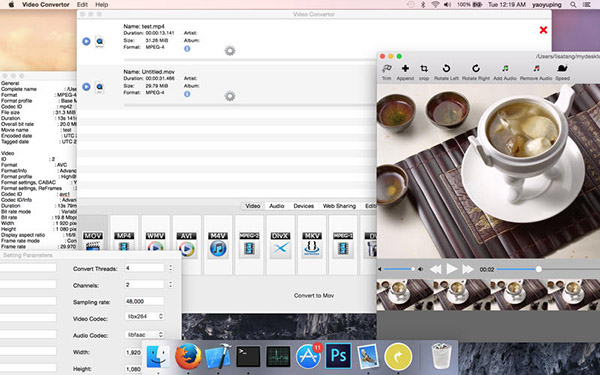Screen dimensions: 600x375
Task: Select MPEG-2 format icon next to MKV
Action: [x=343, y=244]
